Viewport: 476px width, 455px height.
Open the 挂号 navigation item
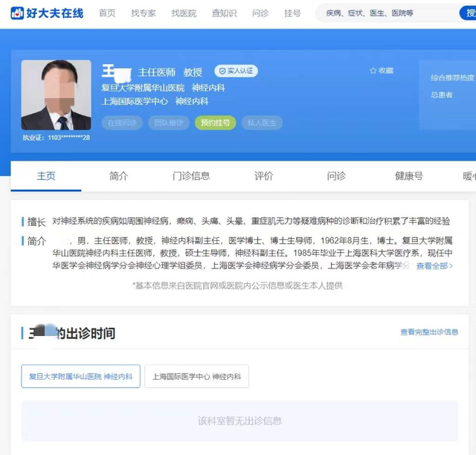click(292, 13)
